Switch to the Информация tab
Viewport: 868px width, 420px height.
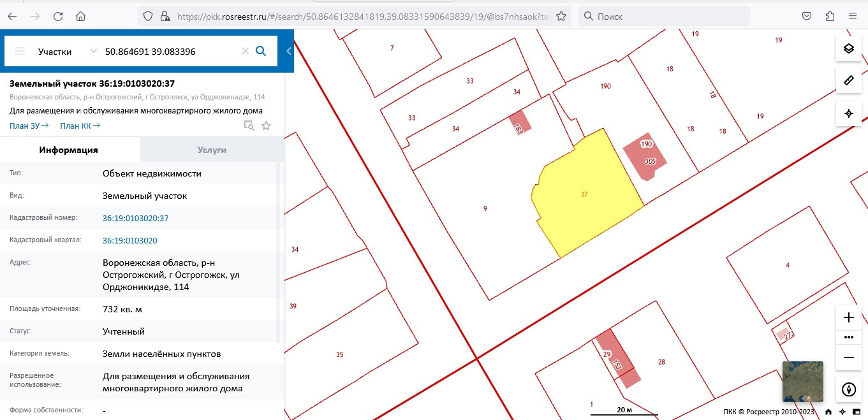(x=69, y=150)
